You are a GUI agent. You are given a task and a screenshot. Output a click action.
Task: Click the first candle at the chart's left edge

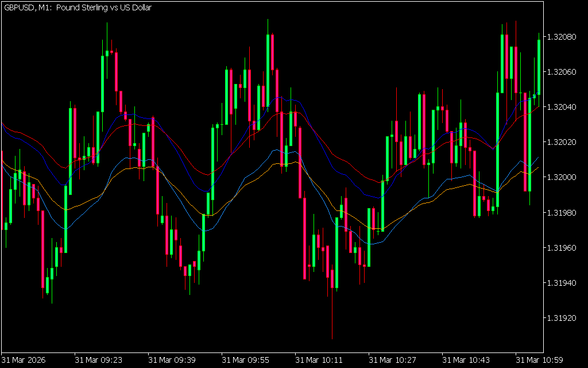point(2,190)
